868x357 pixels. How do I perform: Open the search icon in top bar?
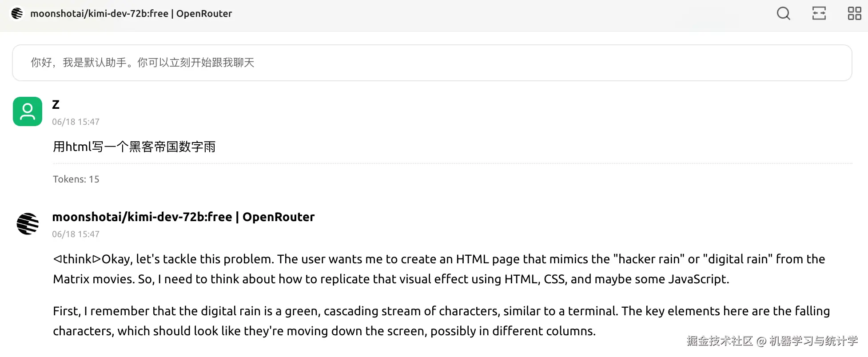783,13
